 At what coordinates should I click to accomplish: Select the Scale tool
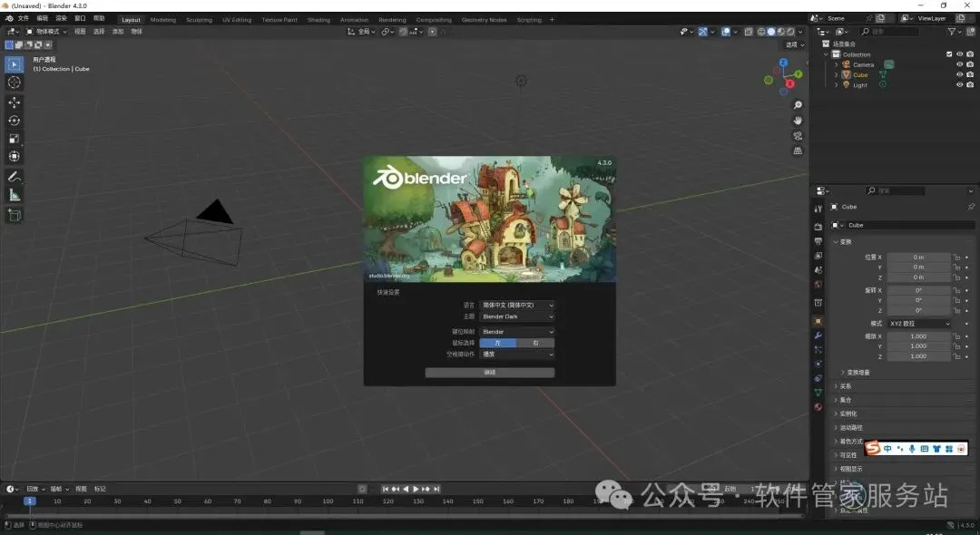15,139
